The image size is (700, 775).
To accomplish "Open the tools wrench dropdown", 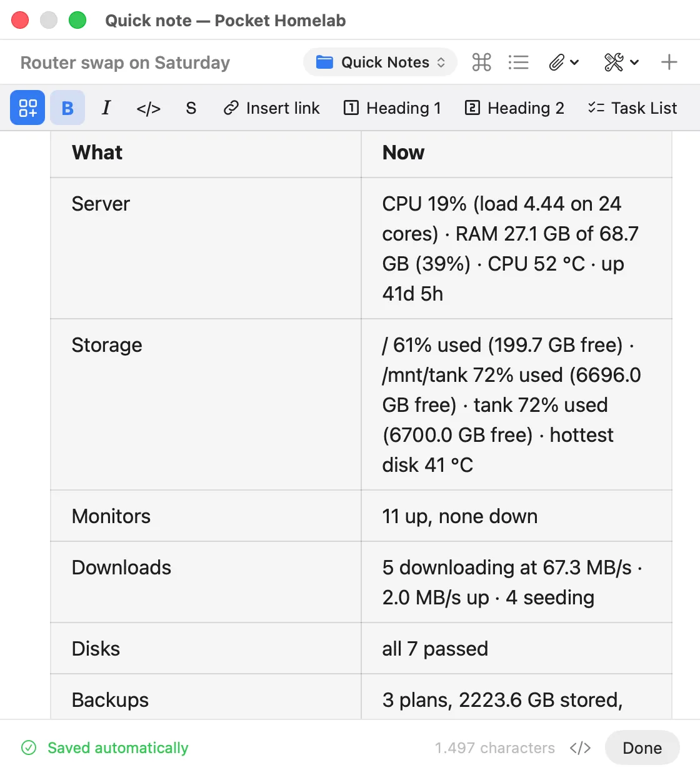I will point(621,62).
